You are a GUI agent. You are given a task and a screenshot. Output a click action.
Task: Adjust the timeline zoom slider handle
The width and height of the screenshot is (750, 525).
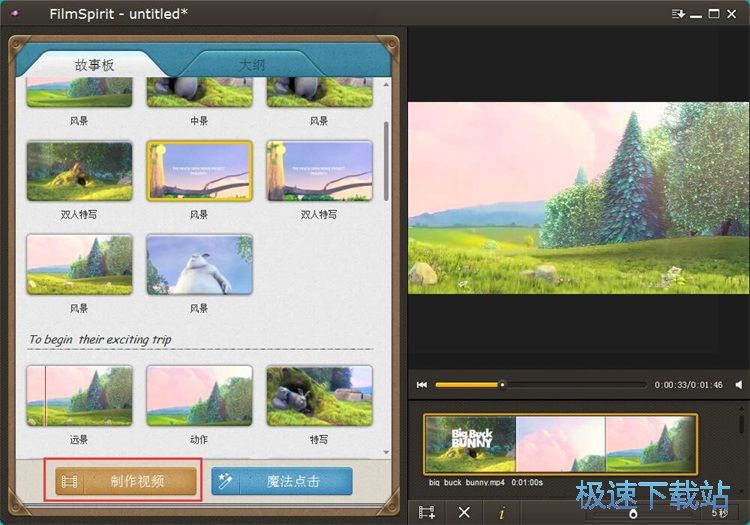[x=633, y=513]
